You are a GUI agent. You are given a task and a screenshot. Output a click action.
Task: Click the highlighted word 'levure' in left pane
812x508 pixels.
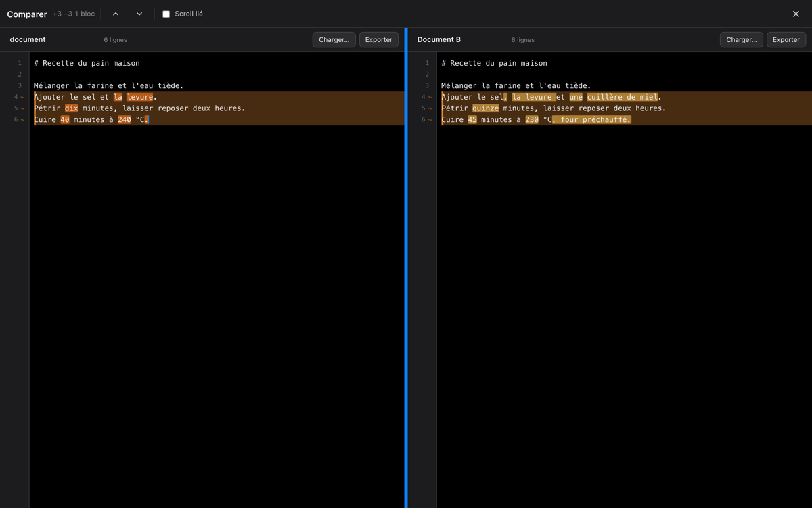[140, 97]
